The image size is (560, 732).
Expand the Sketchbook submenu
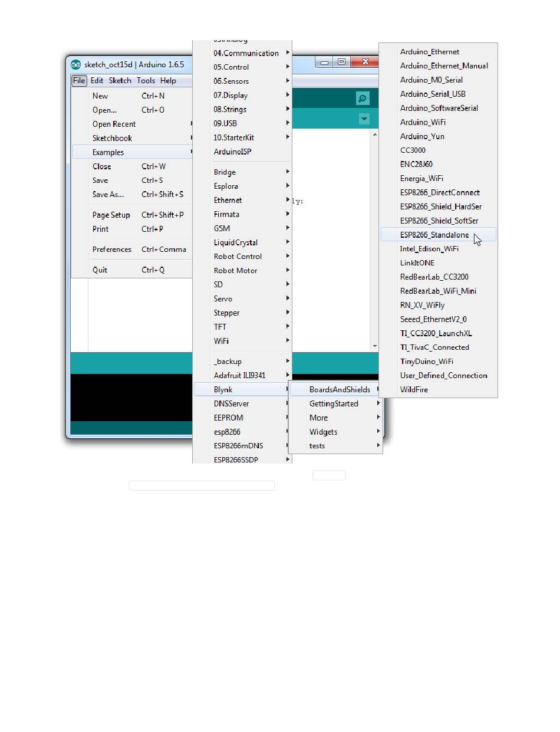[x=133, y=138]
